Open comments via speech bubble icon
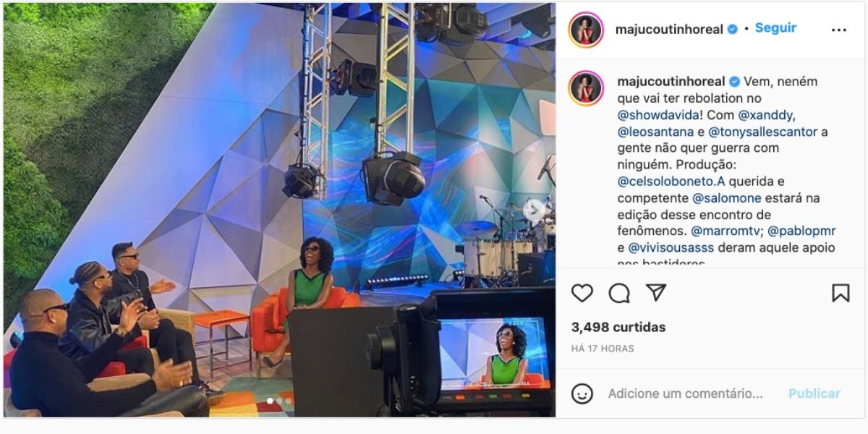The height and width of the screenshot is (434, 868). (619, 293)
